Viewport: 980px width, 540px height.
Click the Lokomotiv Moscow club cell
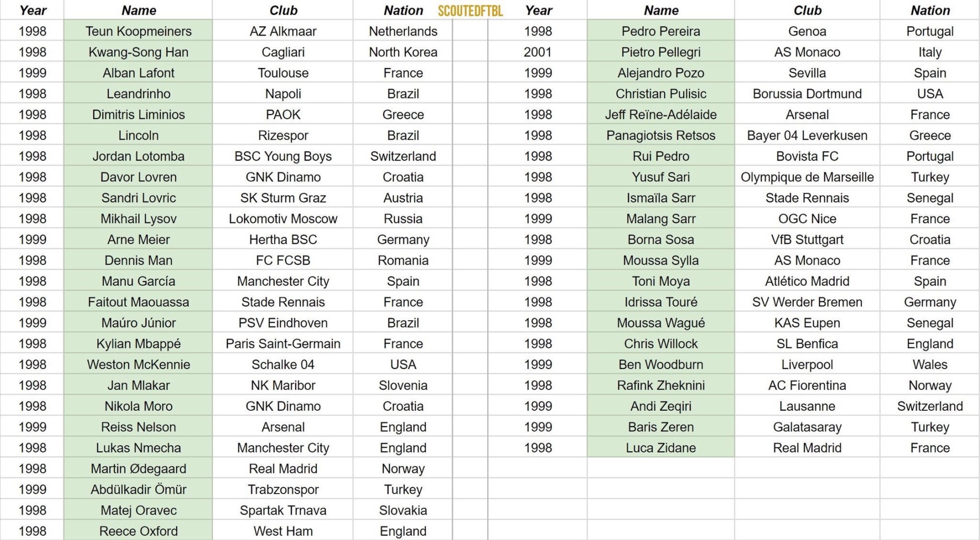283,219
